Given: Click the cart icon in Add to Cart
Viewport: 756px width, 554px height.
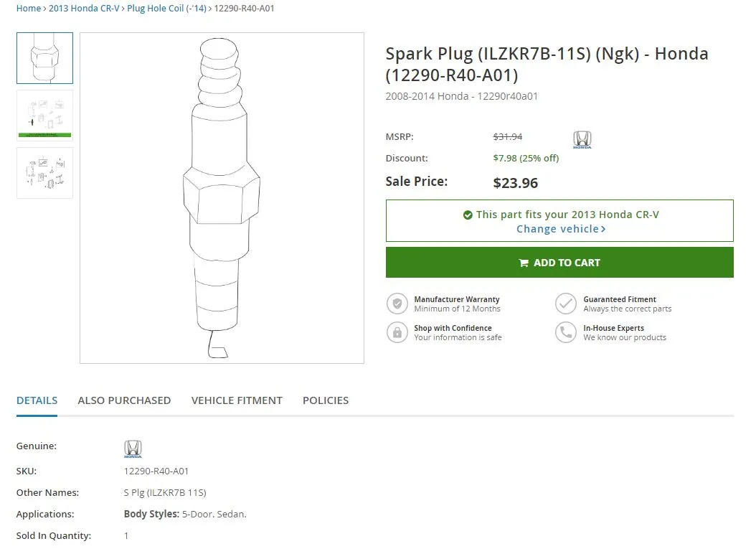Looking at the screenshot, I should (x=524, y=263).
